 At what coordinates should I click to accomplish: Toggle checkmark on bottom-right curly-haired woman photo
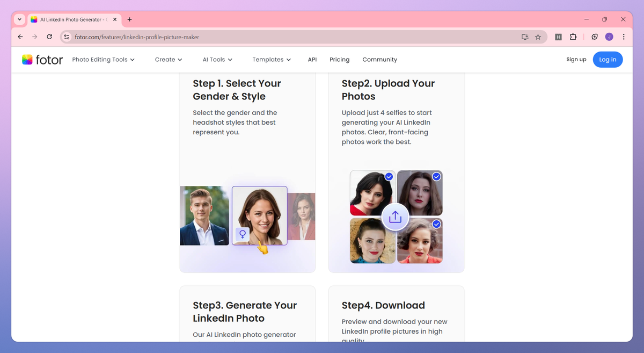tap(437, 224)
